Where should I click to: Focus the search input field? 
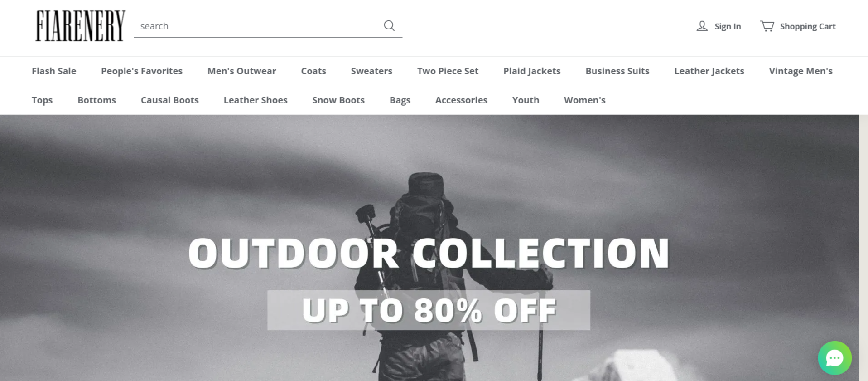258,26
